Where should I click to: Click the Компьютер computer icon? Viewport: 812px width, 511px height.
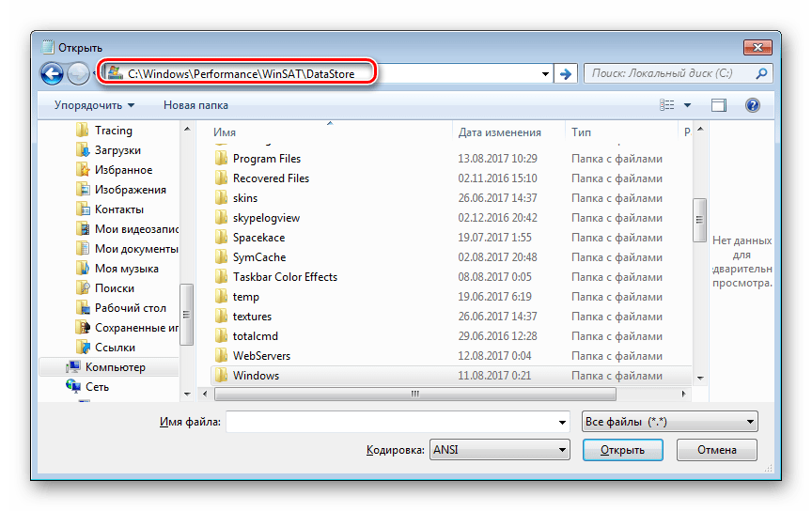[x=73, y=367]
